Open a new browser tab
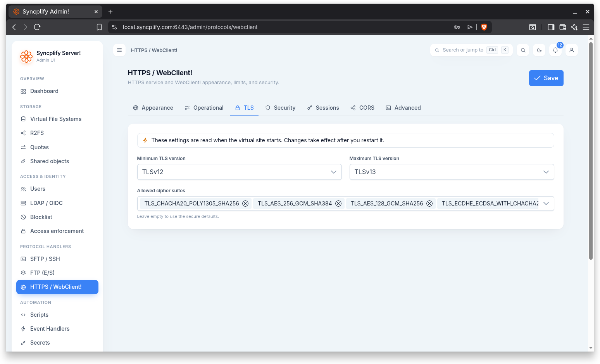Image resolution: width=600 pixels, height=364 pixels. [110, 12]
